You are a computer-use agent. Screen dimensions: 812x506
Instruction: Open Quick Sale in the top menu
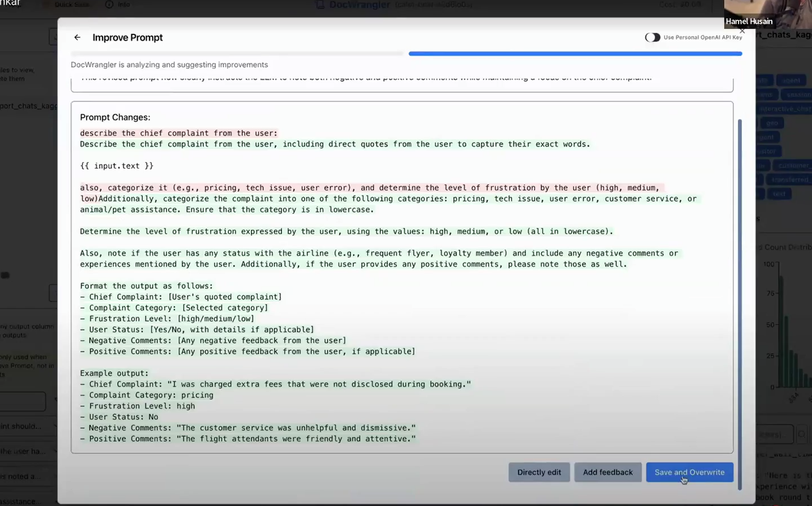(71, 5)
